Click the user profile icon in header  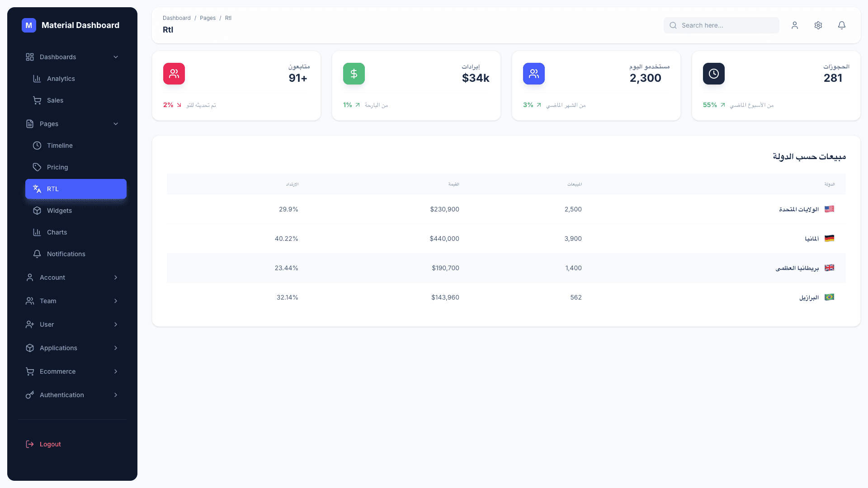[x=794, y=25]
